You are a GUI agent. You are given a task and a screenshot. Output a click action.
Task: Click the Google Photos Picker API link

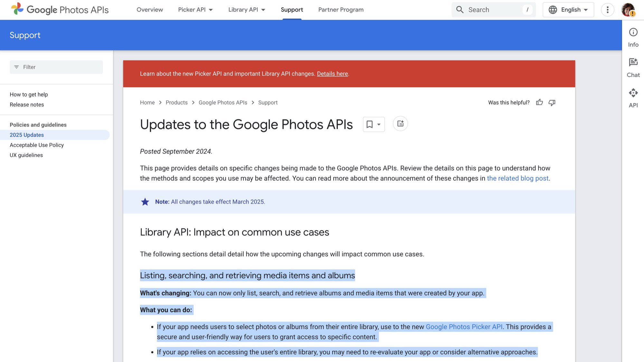click(x=464, y=326)
